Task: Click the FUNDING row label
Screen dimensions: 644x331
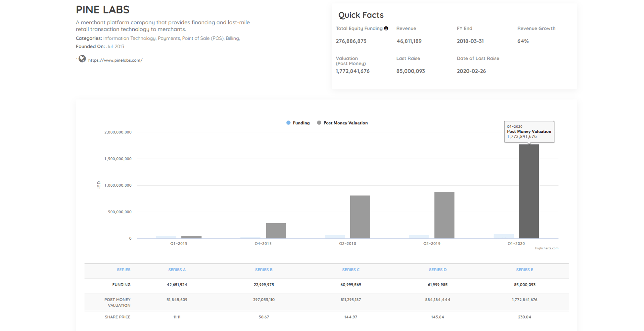Action: (121, 285)
